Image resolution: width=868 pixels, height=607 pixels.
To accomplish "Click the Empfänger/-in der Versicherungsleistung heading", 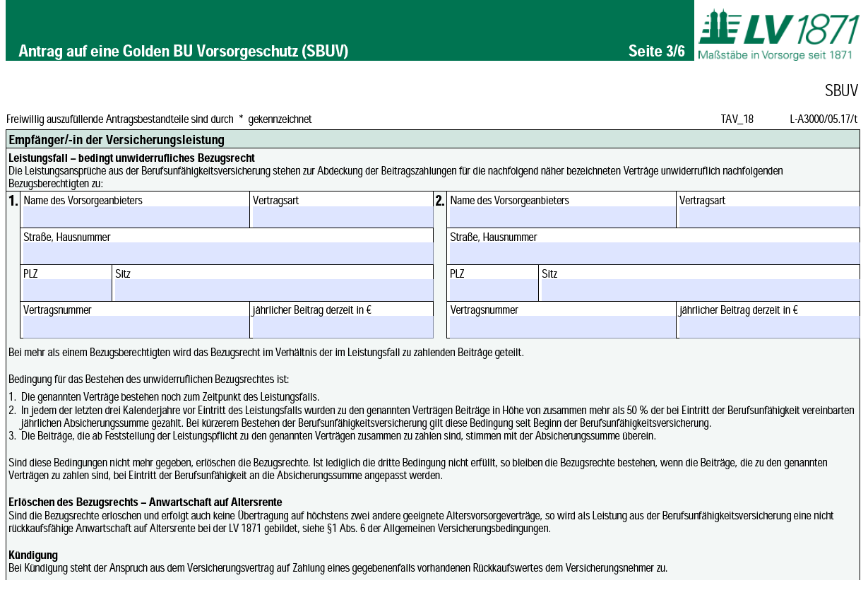I will coord(117,140).
